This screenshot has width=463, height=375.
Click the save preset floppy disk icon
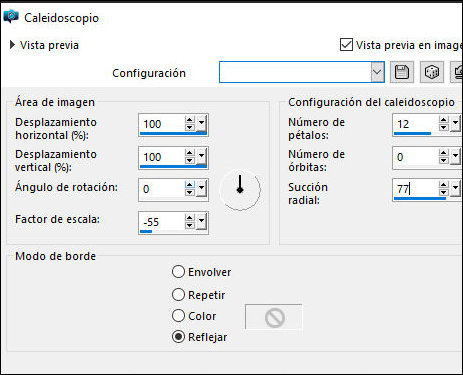click(402, 72)
